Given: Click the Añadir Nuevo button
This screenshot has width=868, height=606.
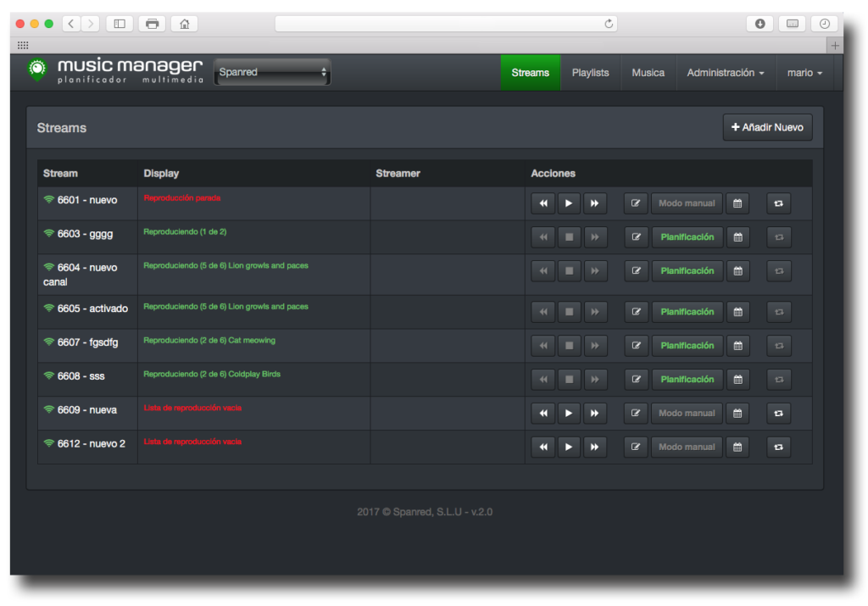Looking at the screenshot, I should point(767,128).
